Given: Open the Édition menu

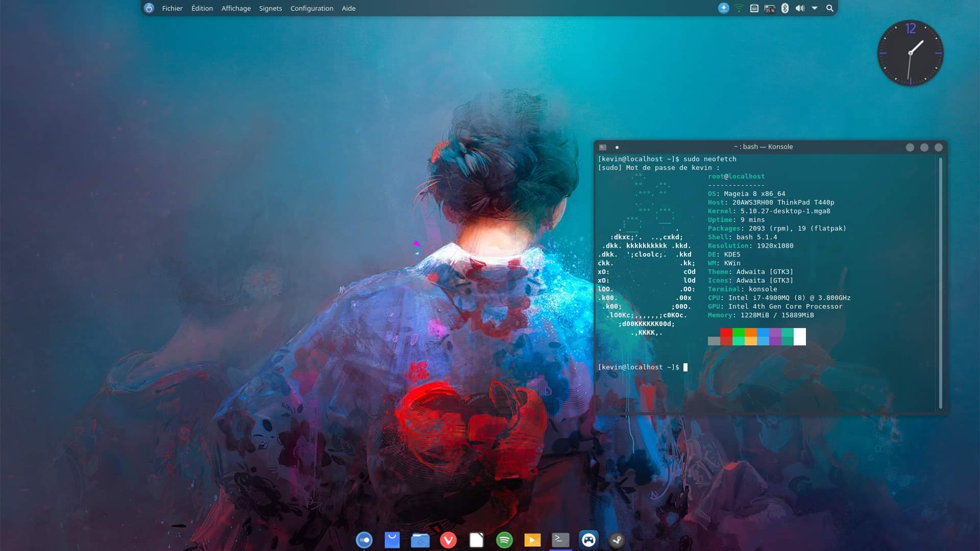Looking at the screenshot, I should (202, 8).
